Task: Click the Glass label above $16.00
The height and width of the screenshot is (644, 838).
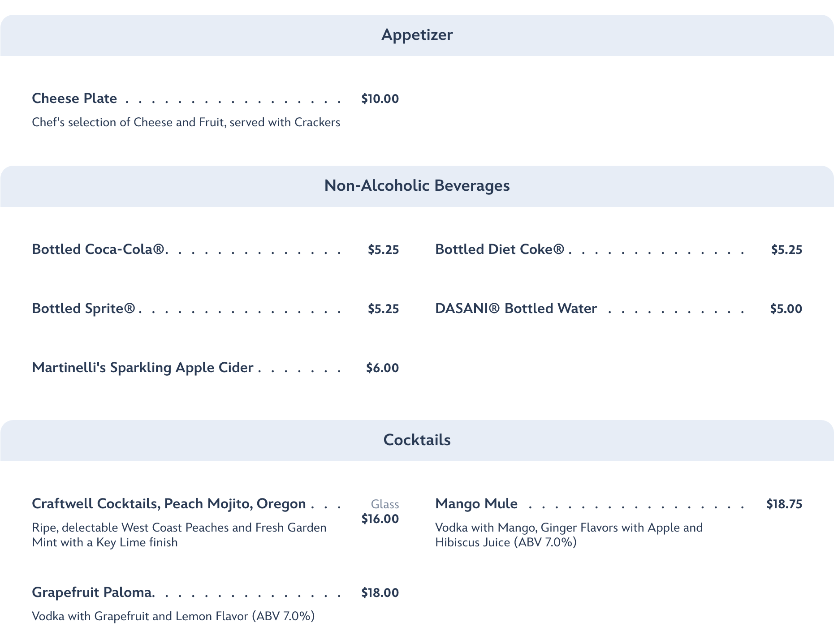Action: (x=385, y=505)
